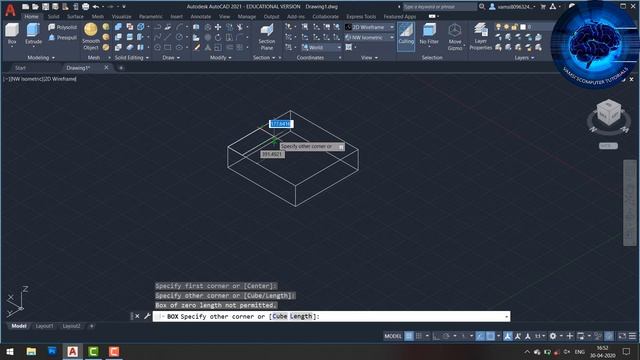Click the layer lock padlock icon
The height and width of the screenshot is (360, 640).
514,27
